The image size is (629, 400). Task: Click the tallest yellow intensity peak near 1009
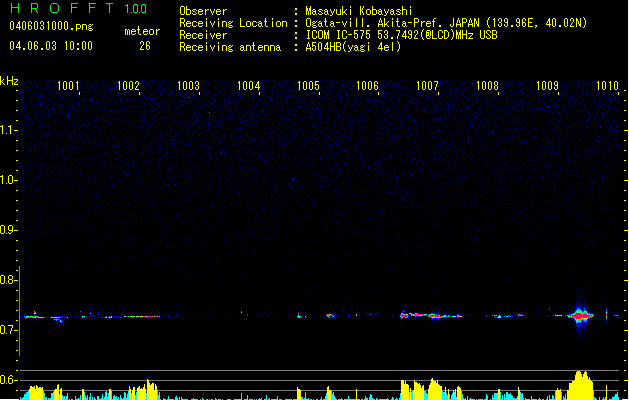click(x=580, y=385)
